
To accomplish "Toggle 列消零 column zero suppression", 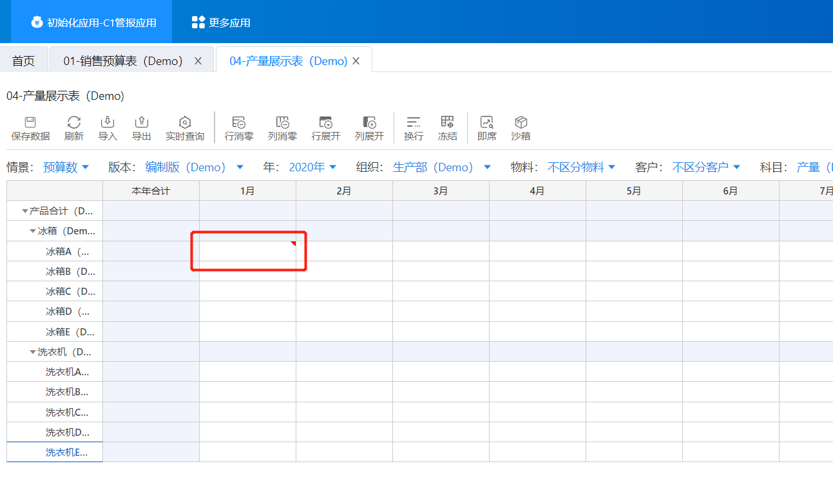I will (282, 122).
